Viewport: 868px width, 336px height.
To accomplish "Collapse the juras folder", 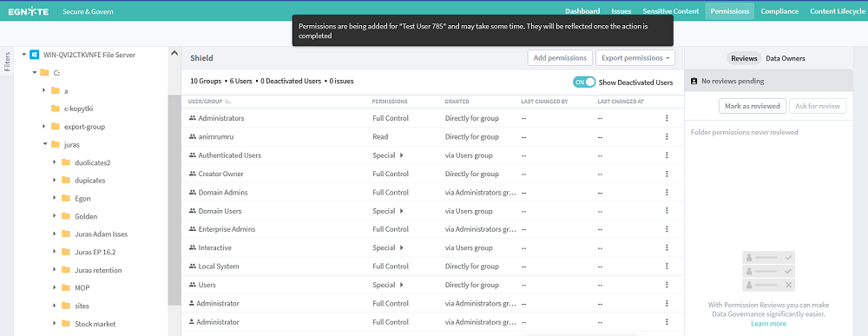I will (44, 144).
